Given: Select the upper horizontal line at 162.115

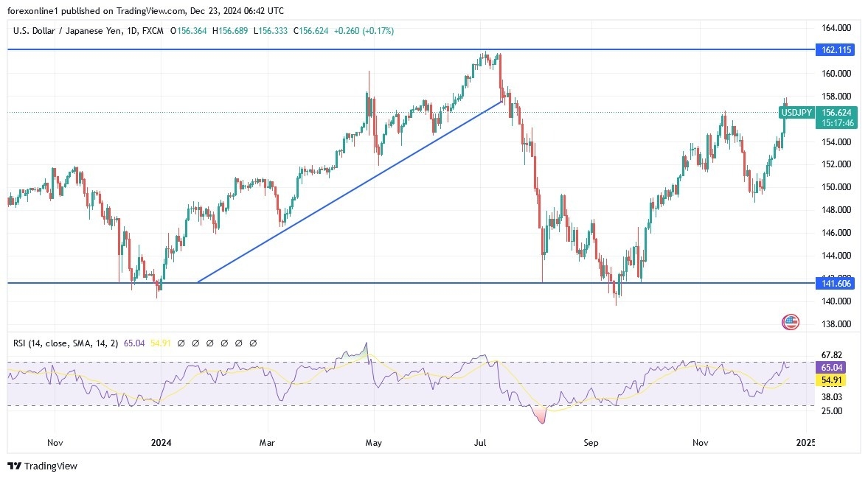Looking at the screenshot, I should (295, 49).
